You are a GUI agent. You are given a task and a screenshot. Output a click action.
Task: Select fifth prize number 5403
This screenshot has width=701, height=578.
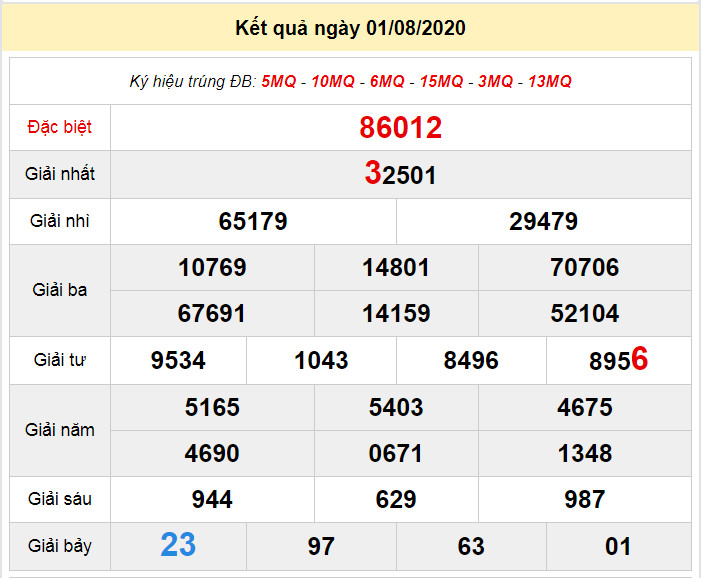(396, 407)
